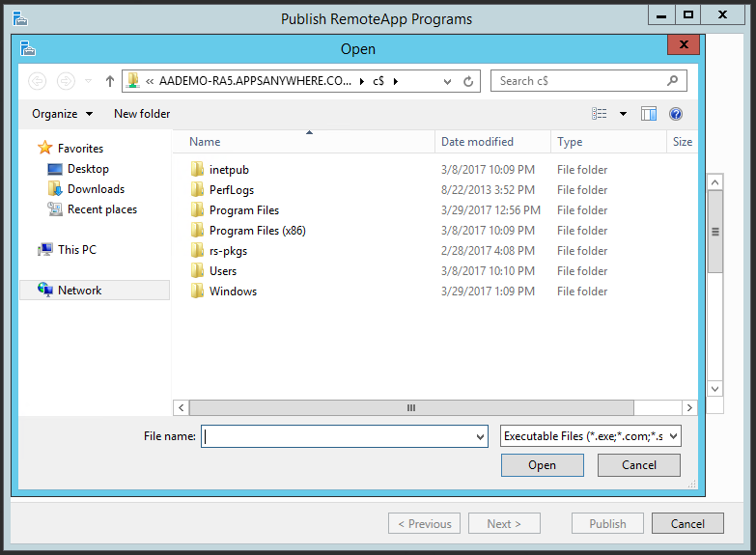The height and width of the screenshot is (555, 756).
Task: Click the change view icon
Action: point(600,114)
